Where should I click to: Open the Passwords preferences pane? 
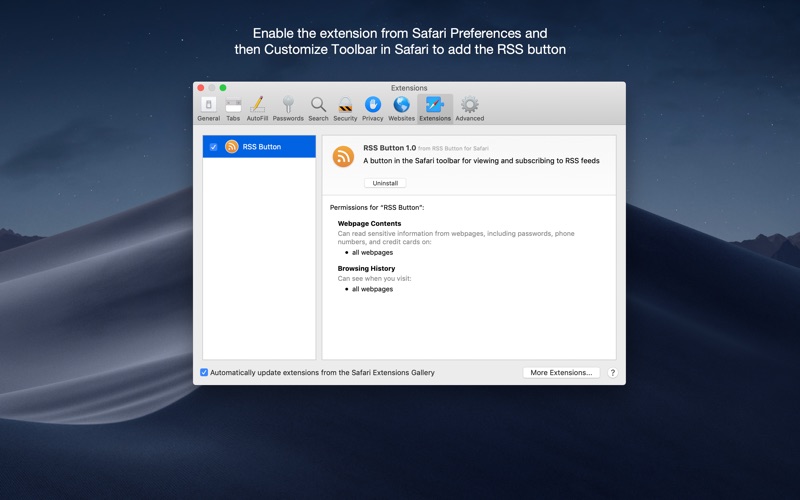click(288, 109)
